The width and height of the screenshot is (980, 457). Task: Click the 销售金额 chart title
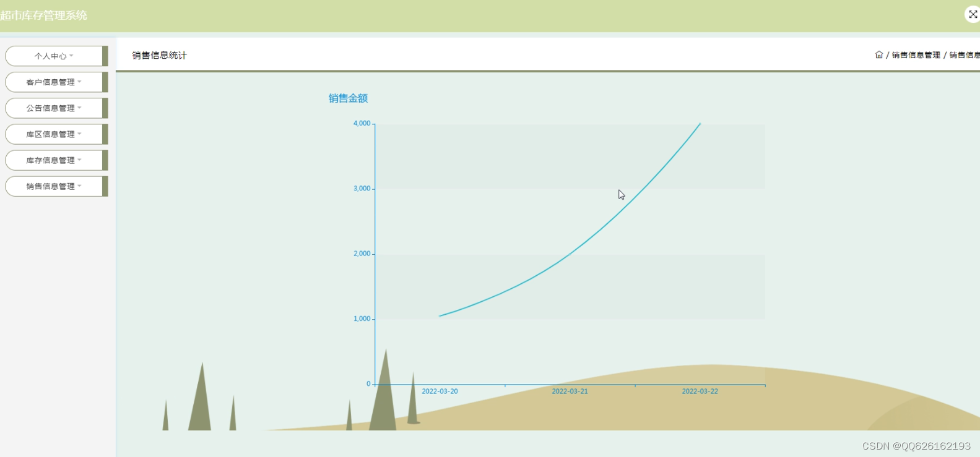[x=348, y=98]
